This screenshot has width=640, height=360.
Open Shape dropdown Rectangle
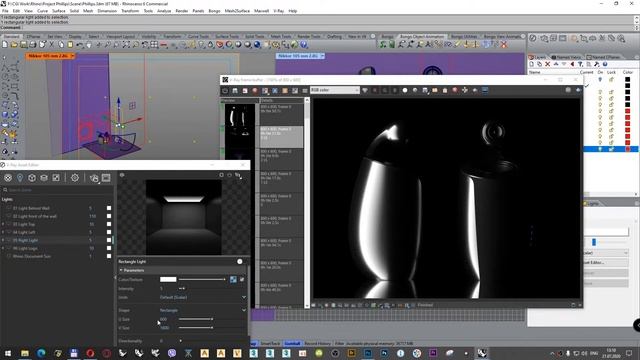click(203, 310)
